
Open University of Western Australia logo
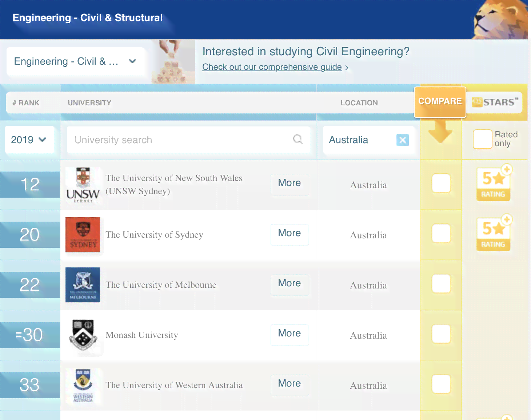[x=83, y=385]
